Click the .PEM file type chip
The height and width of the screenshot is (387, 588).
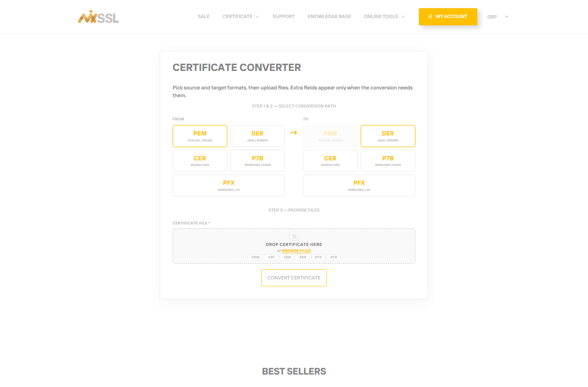(255, 257)
